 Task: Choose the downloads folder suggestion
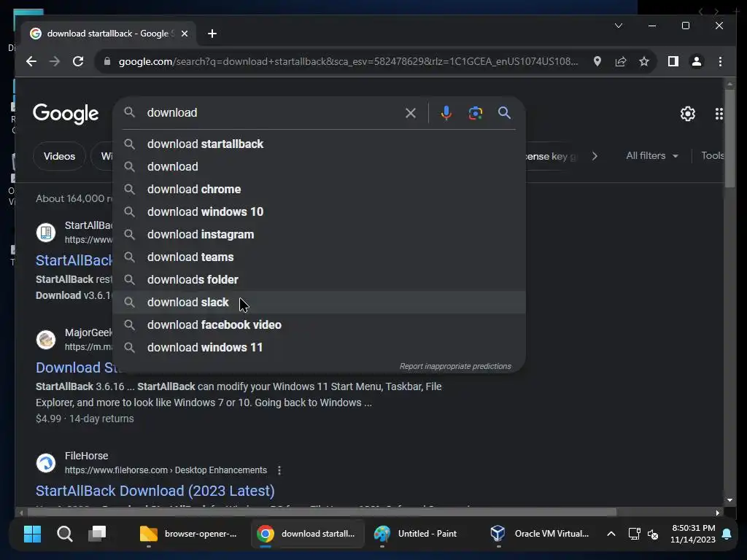point(320,279)
